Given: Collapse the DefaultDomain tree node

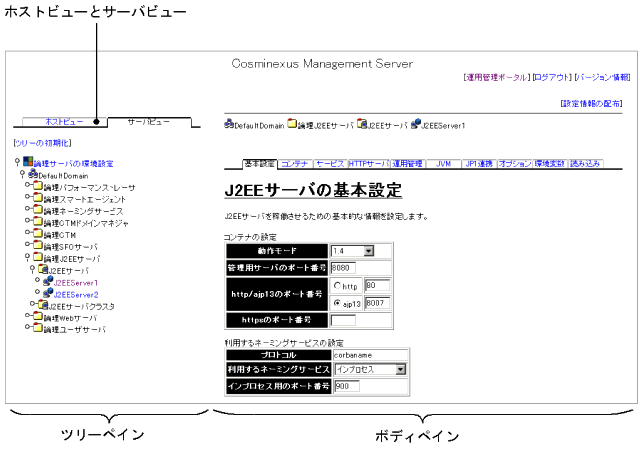Looking at the screenshot, I should (x=22, y=174).
